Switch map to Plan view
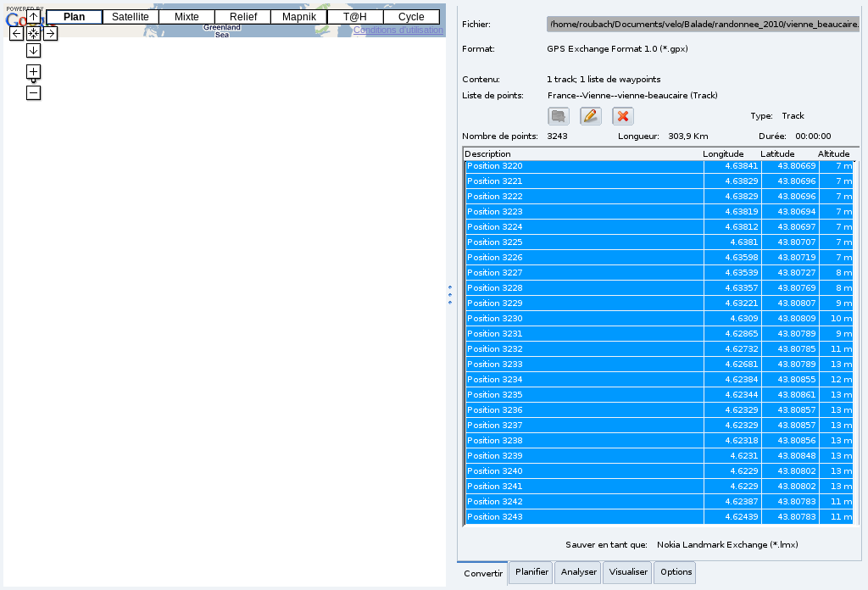Screen dimensions: 868x590 click(x=75, y=17)
